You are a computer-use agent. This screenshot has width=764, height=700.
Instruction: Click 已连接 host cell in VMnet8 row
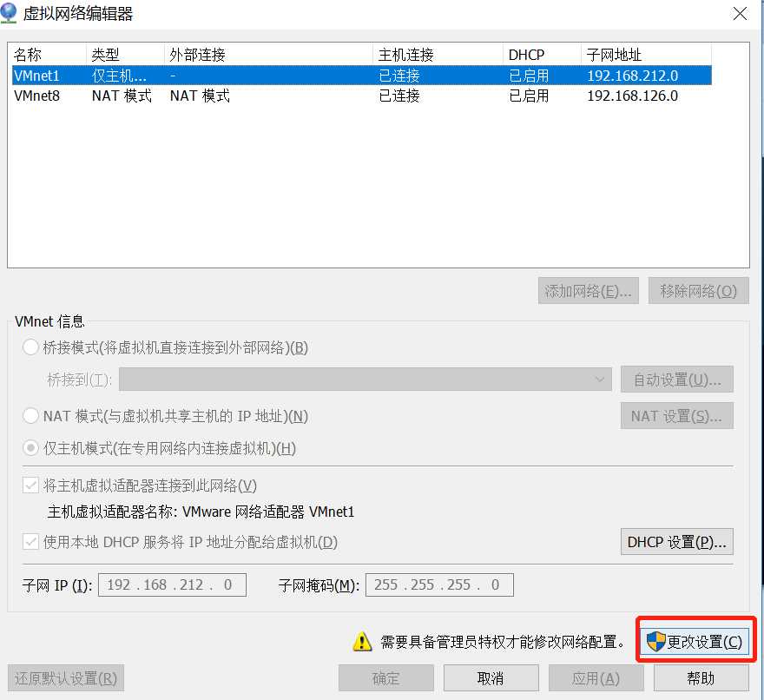pos(399,96)
